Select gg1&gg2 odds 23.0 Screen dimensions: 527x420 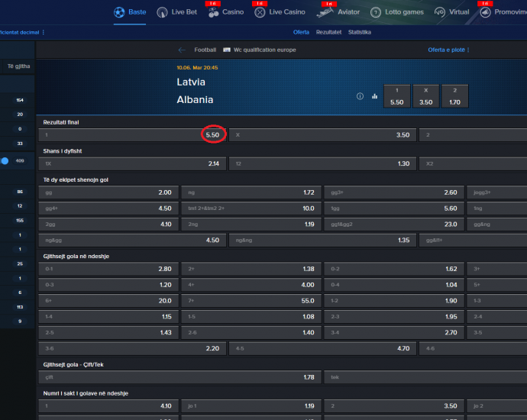click(394, 224)
